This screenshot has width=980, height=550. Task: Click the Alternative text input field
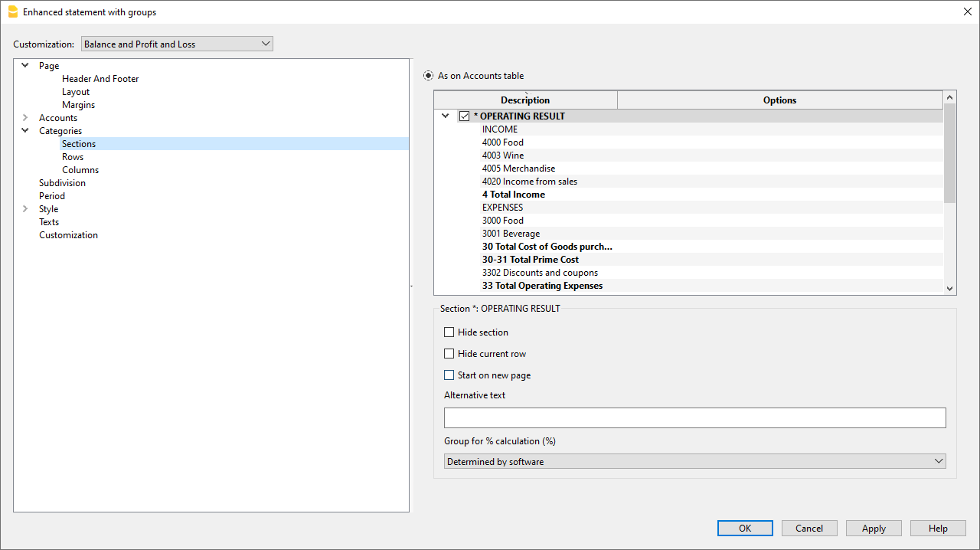(x=695, y=417)
